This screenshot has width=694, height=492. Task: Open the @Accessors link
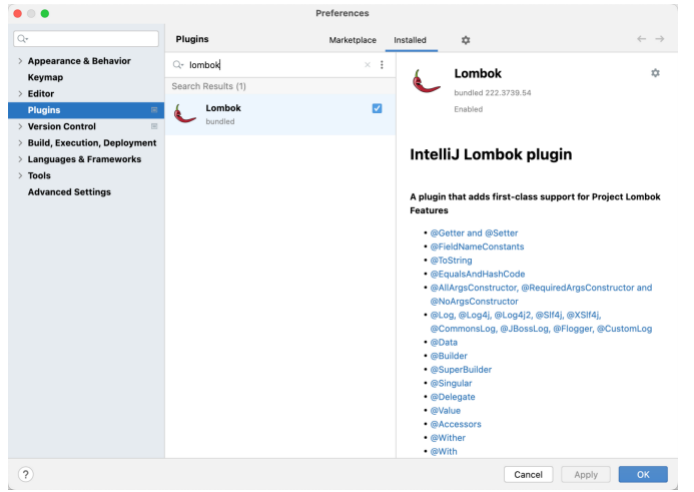click(455, 424)
